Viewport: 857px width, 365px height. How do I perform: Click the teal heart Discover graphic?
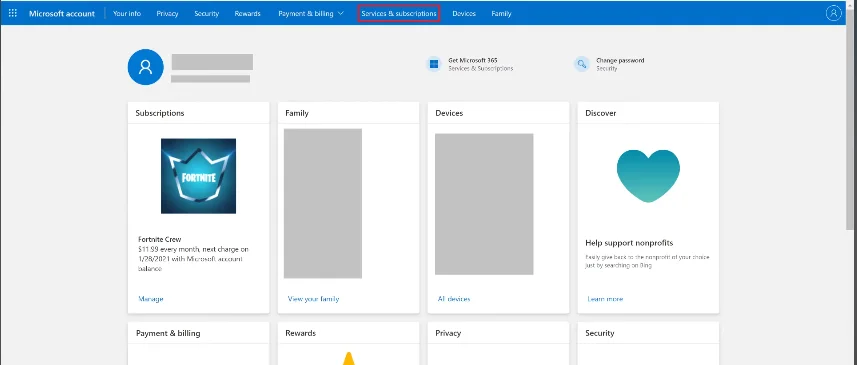(x=648, y=176)
